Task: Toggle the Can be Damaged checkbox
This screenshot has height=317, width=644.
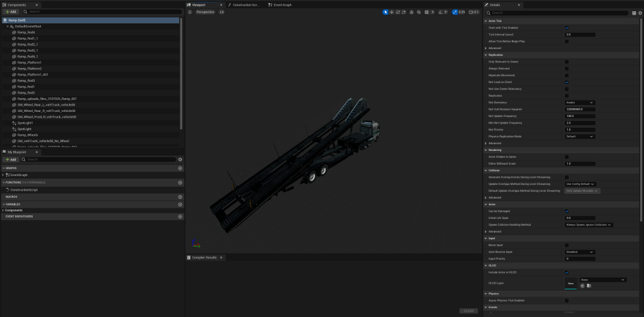Action: 567,211
